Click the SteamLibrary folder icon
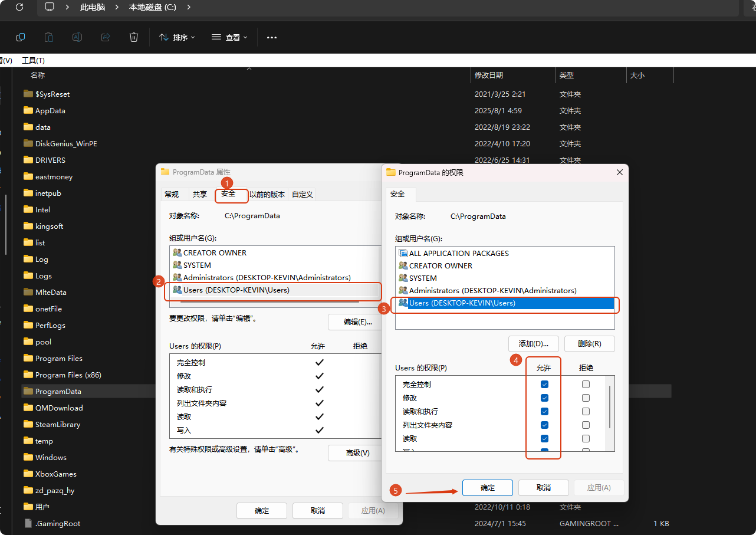Image resolution: width=756 pixels, height=535 pixels. click(x=28, y=424)
